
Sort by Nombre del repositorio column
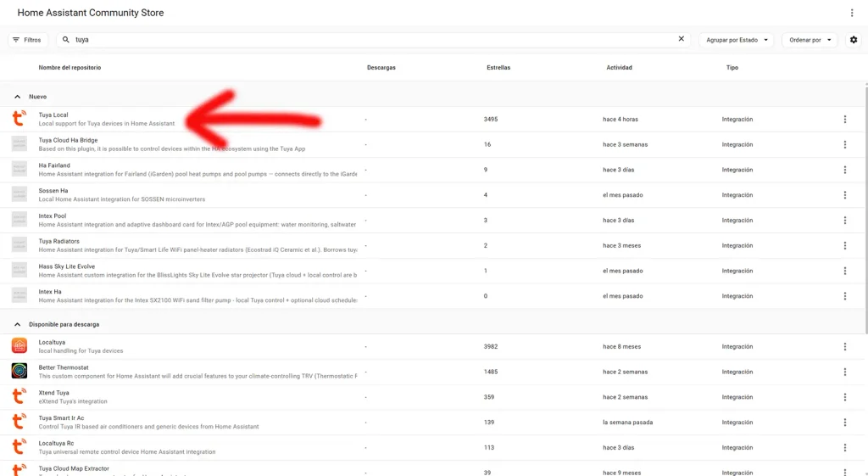[x=70, y=68]
